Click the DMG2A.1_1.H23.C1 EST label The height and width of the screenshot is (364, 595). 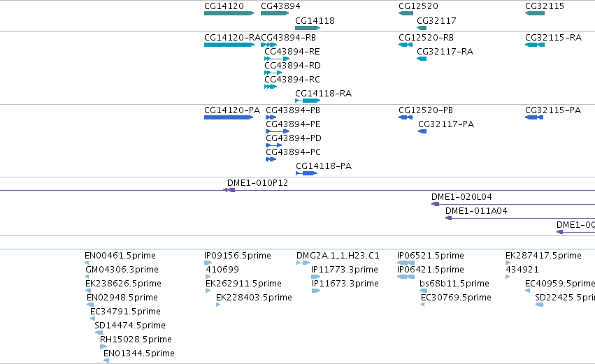338,256
